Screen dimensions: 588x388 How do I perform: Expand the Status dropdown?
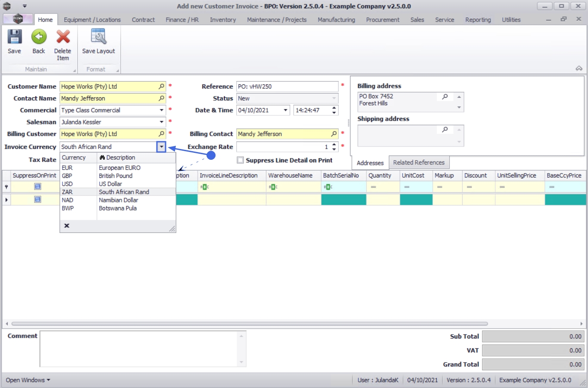pyautogui.click(x=334, y=98)
